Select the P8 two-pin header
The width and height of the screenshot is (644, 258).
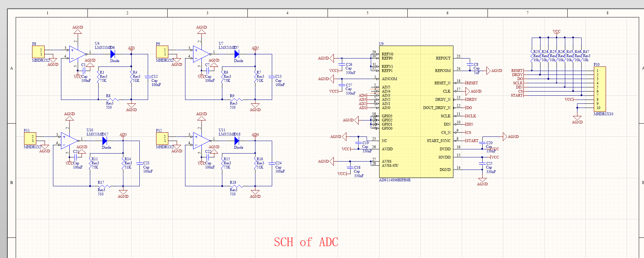pos(38,52)
